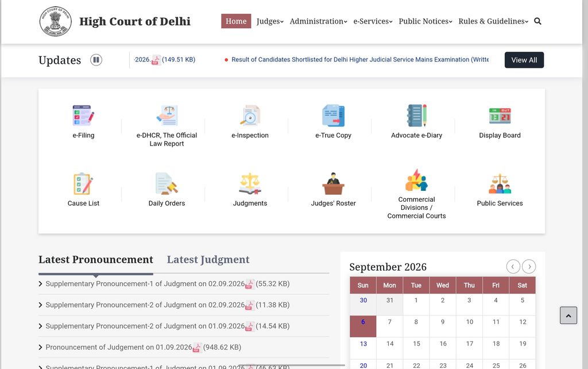Go to previous calendar month
The image size is (588, 369).
pyautogui.click(x=513, y=267)
